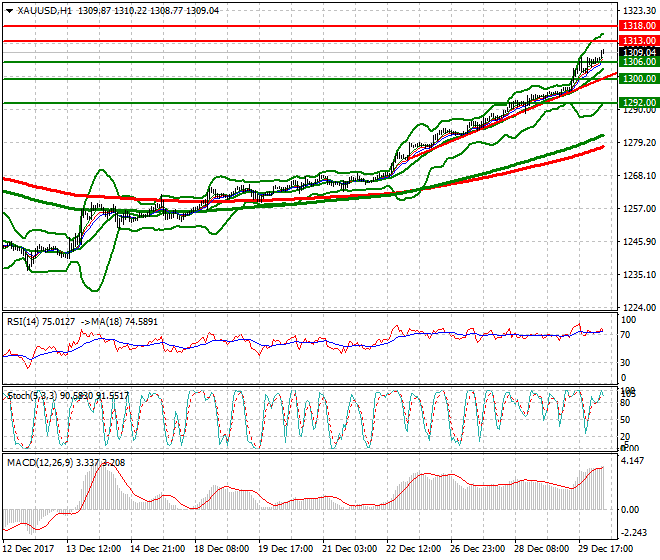
Task: Select the 1306.00 green support price label
Action: tap(639, 62)
